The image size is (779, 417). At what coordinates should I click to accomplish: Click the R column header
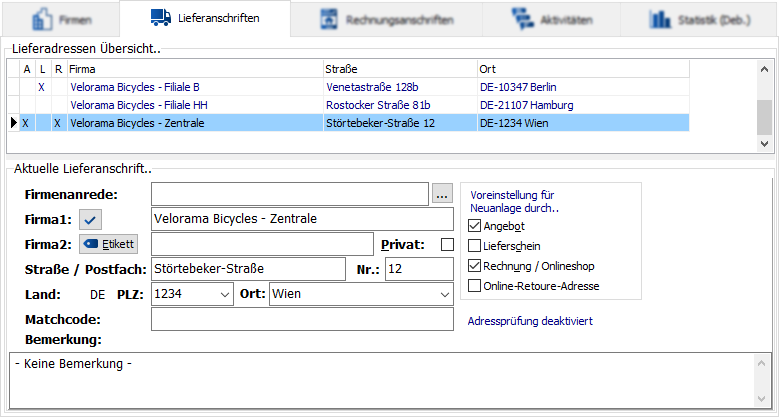pos(59,69)
